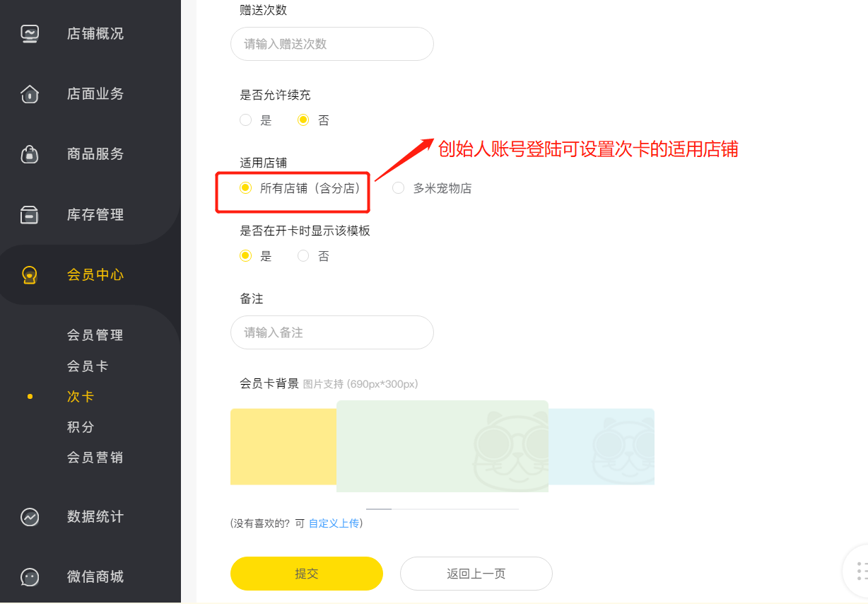The image size is (868, 604).
Task: Click the 库存管理 box icon
Action: (30, 214)
